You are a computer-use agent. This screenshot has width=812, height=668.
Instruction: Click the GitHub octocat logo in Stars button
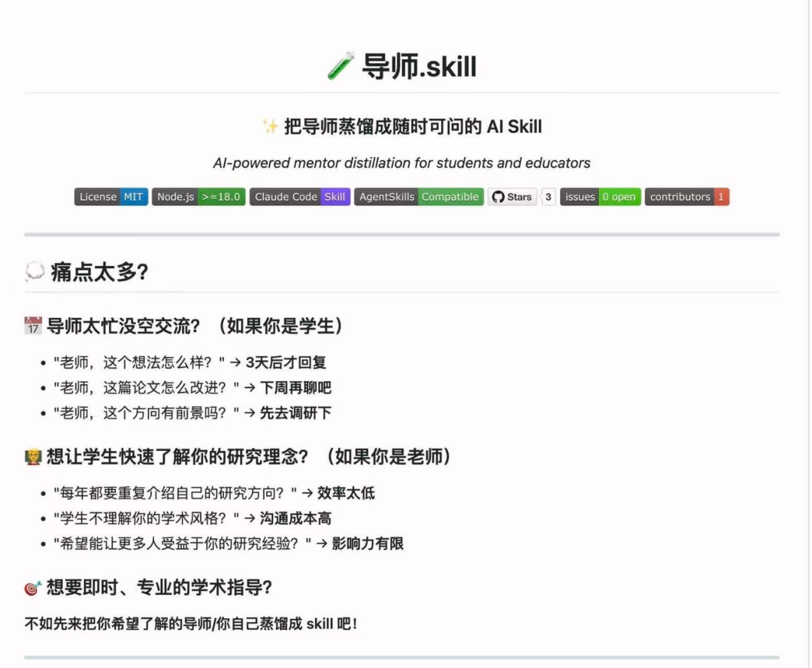[x=498, y=197]
